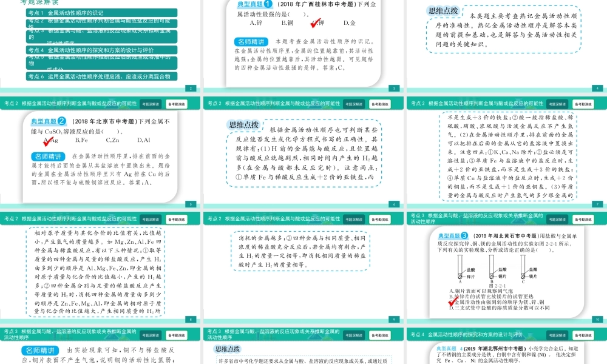
Task: Select answer option B. Fe
Action: (x=81, y=140)
